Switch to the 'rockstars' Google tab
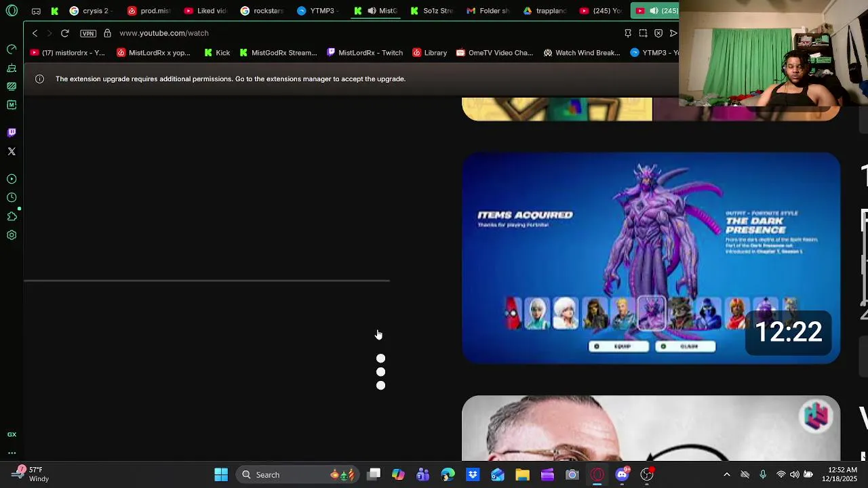Image resolution: width=868 pixels, height=488 pixels. coord(262,11)
